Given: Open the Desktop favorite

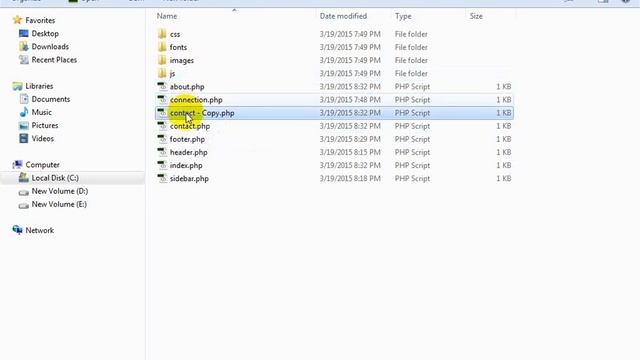Looking at the screenshot, I should pyautogui.click(x=45, y=33).
